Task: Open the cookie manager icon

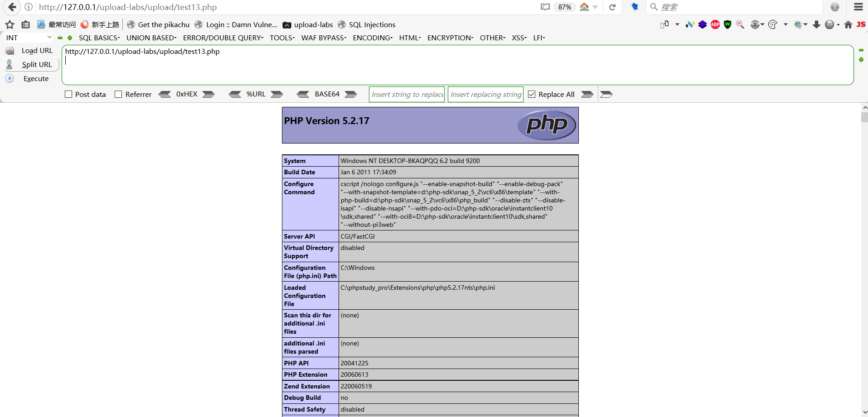Action: [x=773, y=24]
